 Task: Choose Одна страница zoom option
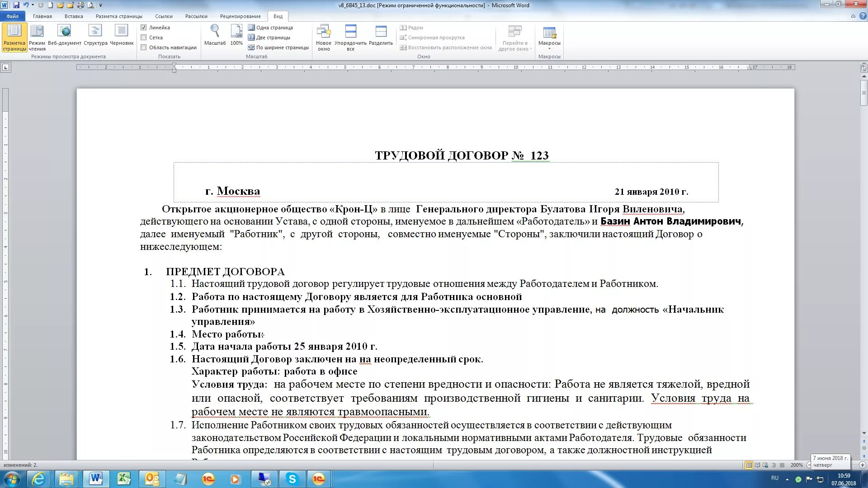[x=270, y=28]
